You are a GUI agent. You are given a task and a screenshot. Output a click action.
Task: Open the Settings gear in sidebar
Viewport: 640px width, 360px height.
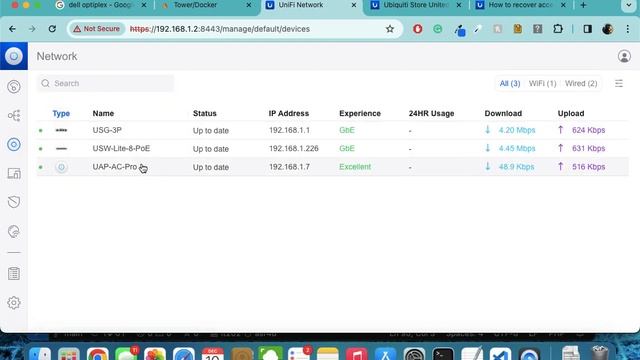(x=14, y=303)
